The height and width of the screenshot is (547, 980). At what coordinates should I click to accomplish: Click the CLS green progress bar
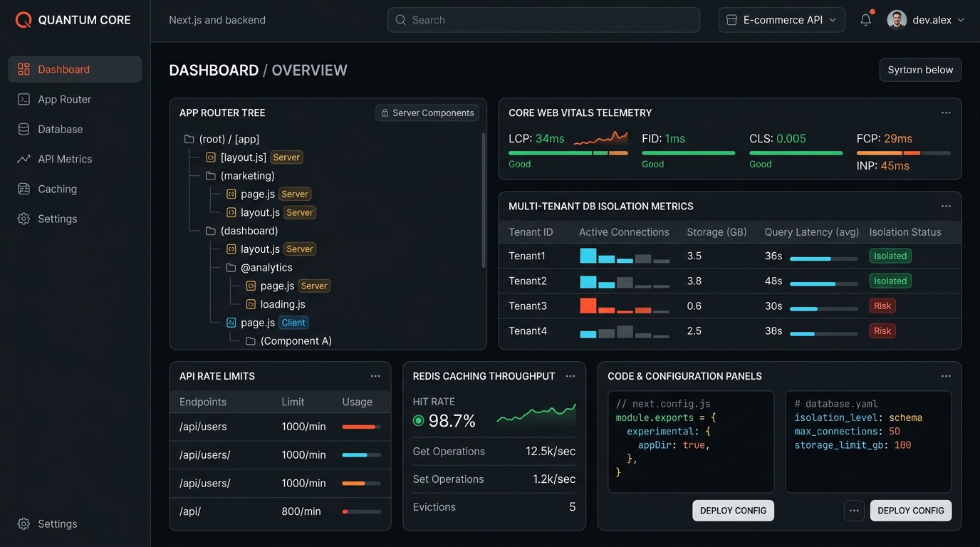796,153
